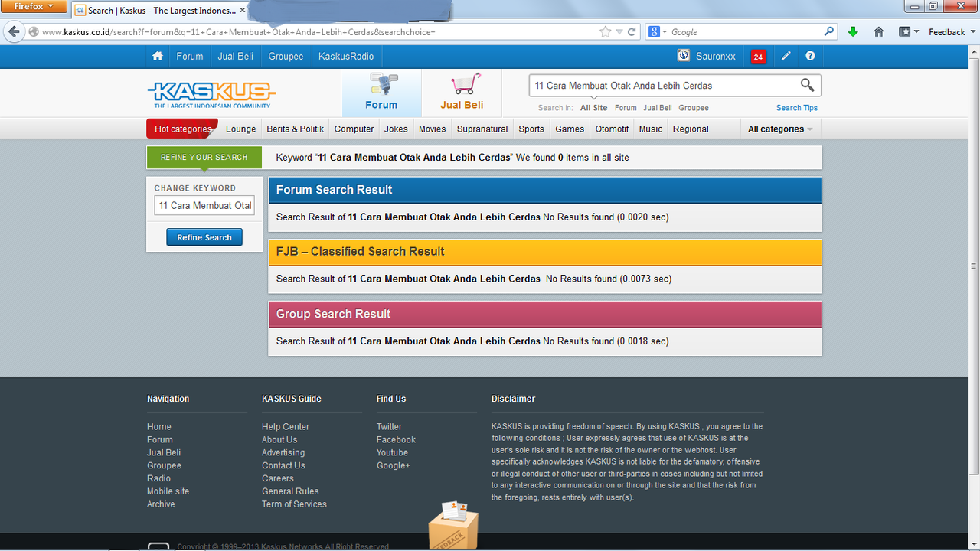Screen dimensions: 980x551
Task: Select the Jual Beli cart section
Action: tap(462, 93)
